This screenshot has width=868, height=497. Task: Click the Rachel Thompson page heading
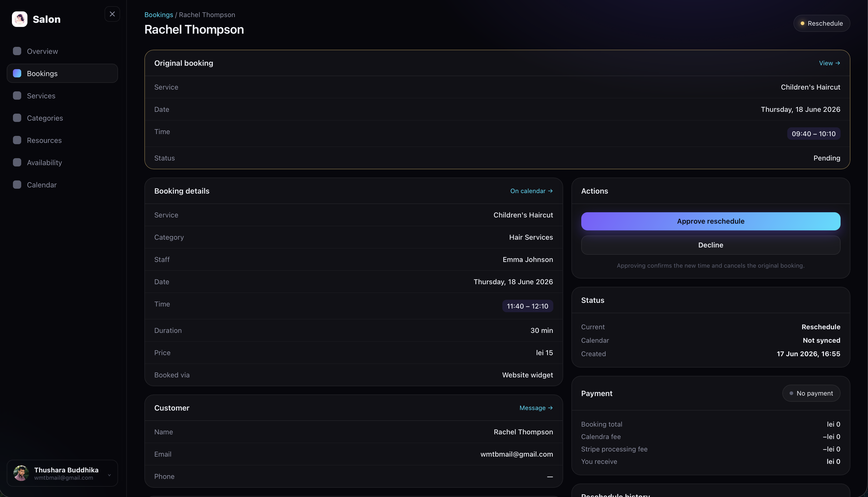click(194, 29)
